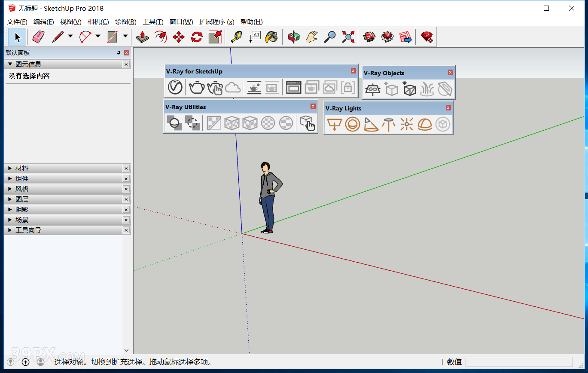Open the 3D Warehouse

[369, 37]
